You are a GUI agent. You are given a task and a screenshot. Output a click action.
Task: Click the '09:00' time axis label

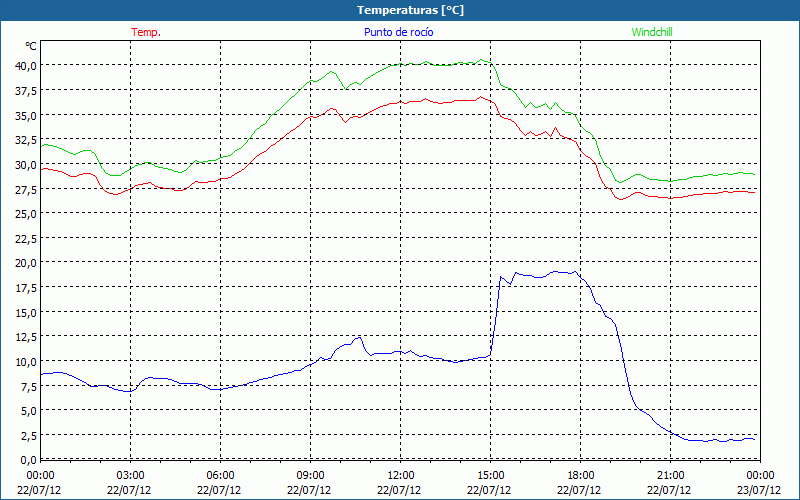(310, 476)
